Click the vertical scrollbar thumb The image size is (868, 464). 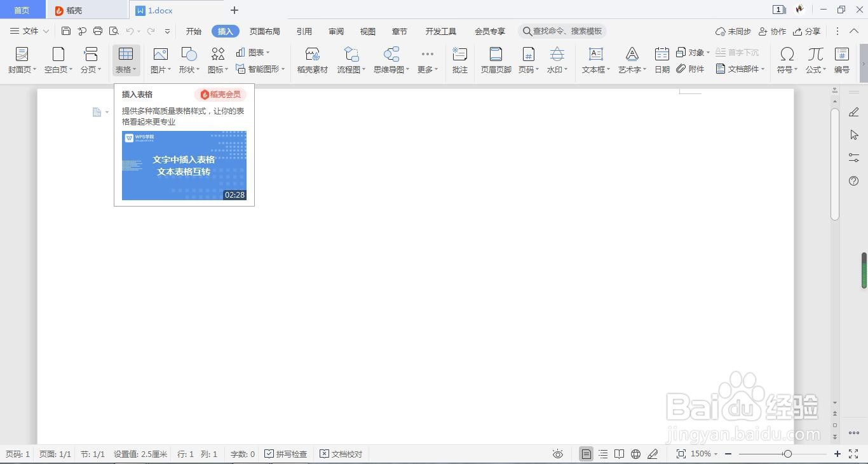pos(835,164)
